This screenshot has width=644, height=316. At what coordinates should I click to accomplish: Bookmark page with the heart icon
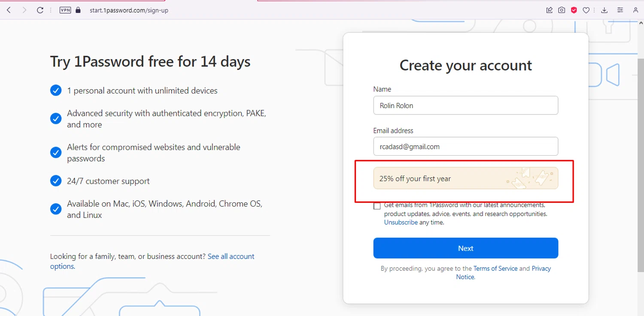coord(586,10)
